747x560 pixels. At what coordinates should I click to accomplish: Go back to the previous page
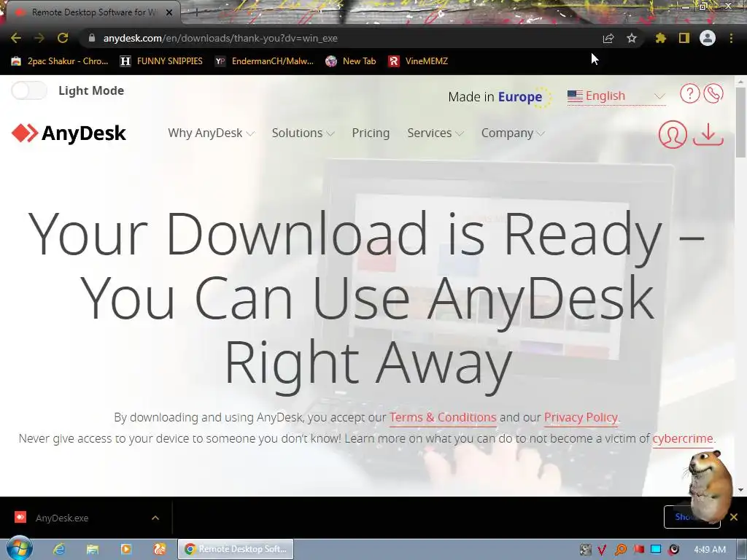click(x=16, y=38)
